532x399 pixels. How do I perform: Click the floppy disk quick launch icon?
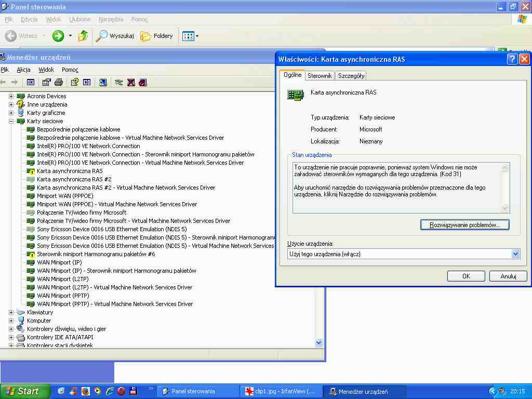pos(134,391)
